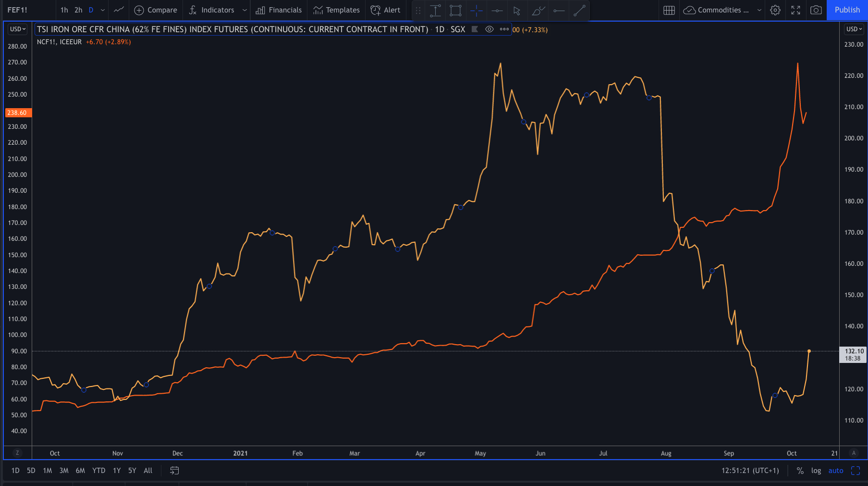The height and width of the screenshot is (486, 868).
Task: Click the 238.60 orange price label
Action: tap(18, 112)
